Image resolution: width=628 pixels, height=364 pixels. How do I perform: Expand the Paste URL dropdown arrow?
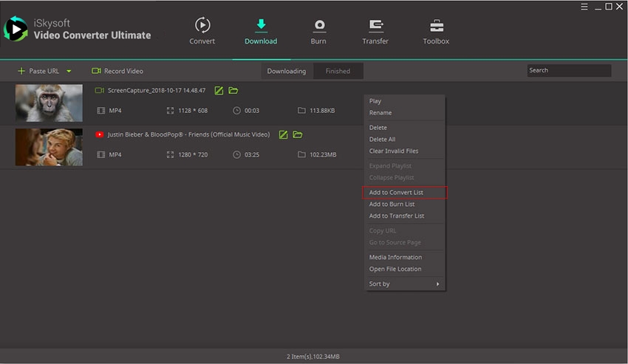pos(69,72)
